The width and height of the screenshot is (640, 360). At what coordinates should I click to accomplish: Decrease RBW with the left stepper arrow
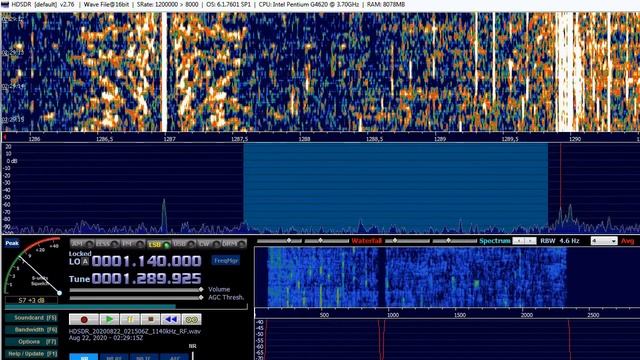pos(518,241)
